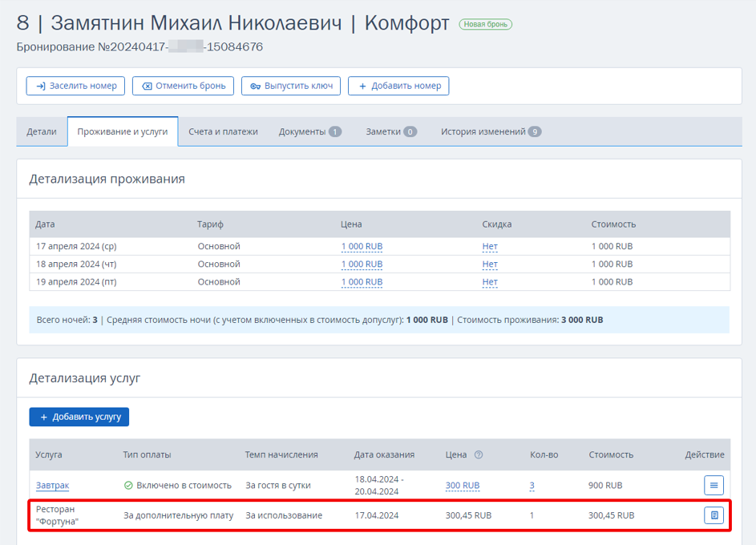Click the Скидка column header
Screen dimensions: 756x545
pyautogui.click(x=496, y=224)
